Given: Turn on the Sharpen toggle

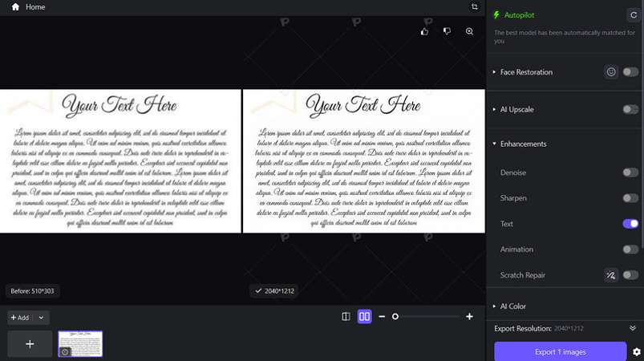Looking at the screenshot, I should click(630, 198).
